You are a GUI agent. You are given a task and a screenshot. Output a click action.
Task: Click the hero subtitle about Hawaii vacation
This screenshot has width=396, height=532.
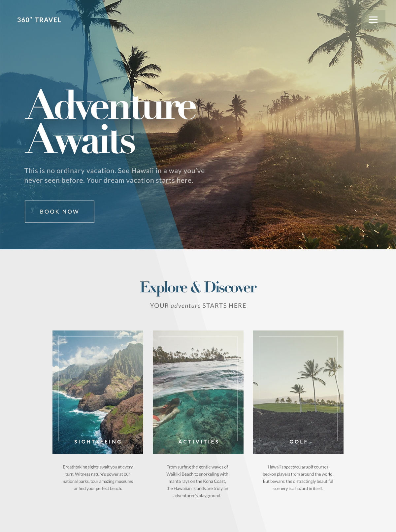[x=115, y=175]
